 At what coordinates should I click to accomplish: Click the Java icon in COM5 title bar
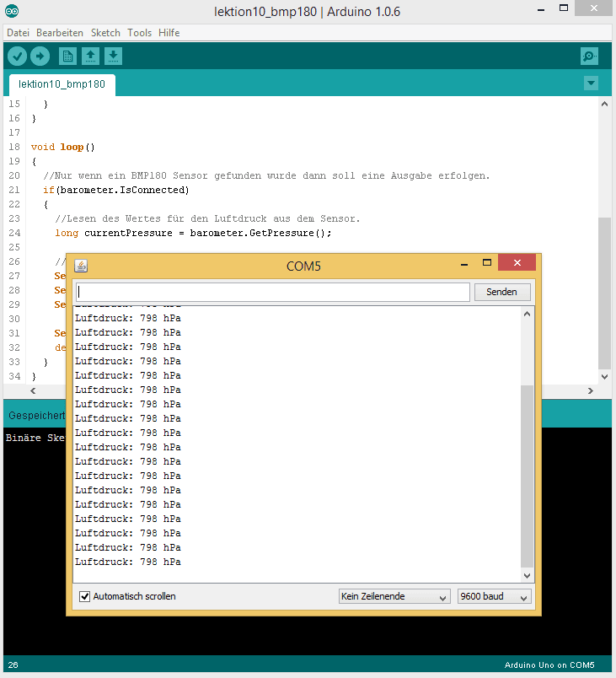click(x=81, y=266)
